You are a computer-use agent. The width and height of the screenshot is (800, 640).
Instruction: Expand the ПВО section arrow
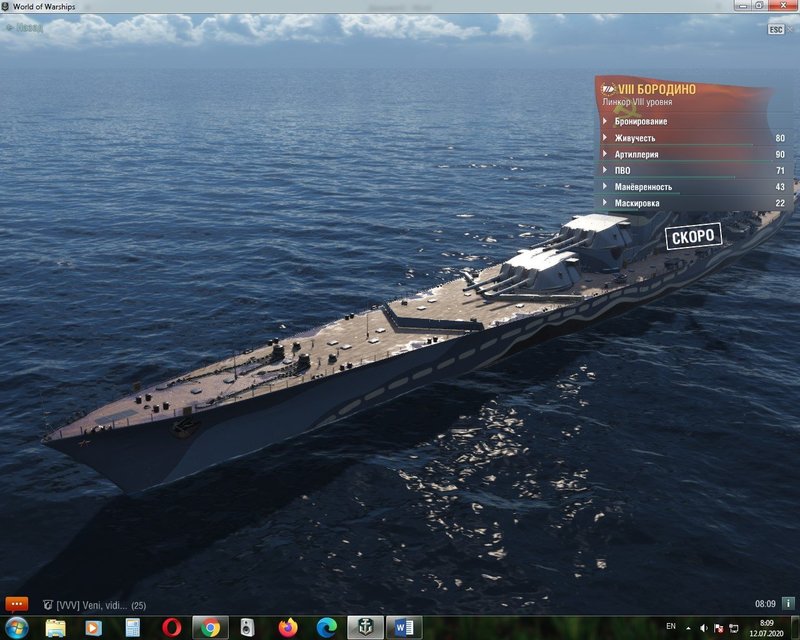605,170
